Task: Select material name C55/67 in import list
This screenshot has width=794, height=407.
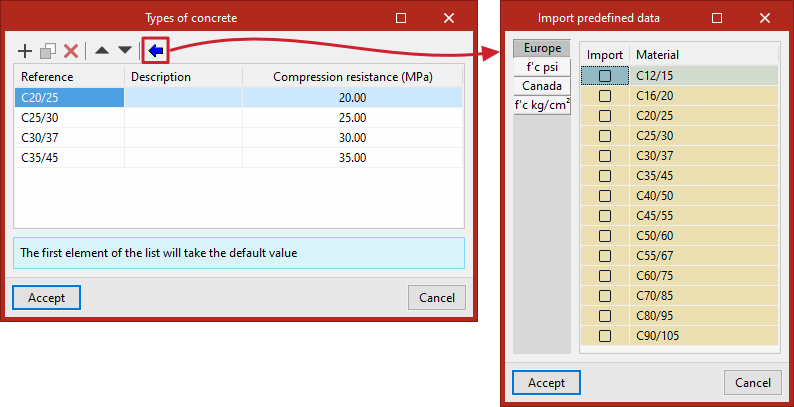Action: pyautogui.click(x=704, y=256)
